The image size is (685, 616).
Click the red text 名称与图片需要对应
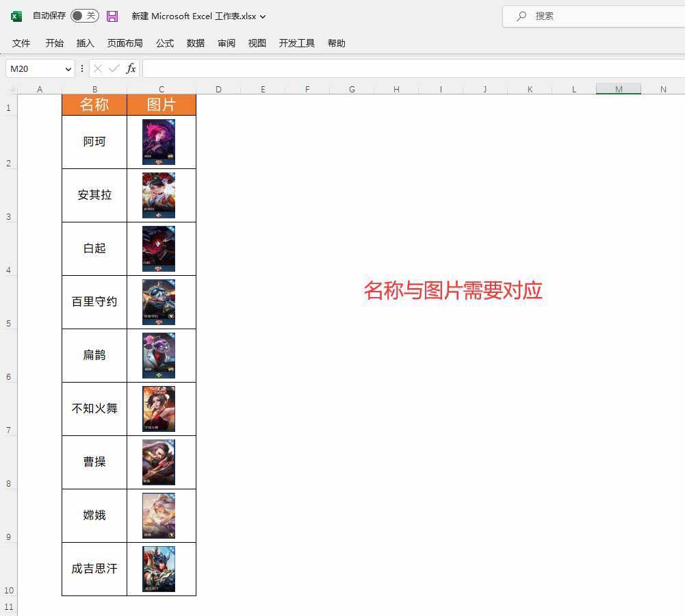(x=453, y=290)
